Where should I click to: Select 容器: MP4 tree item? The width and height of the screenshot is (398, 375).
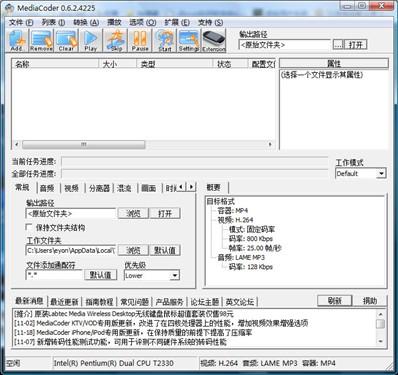233,211
